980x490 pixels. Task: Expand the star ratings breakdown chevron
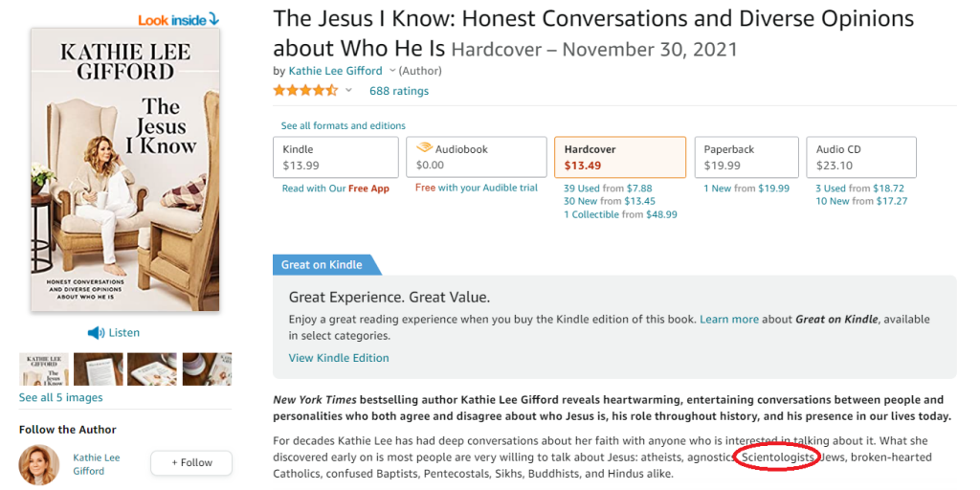tap(348, 91)
